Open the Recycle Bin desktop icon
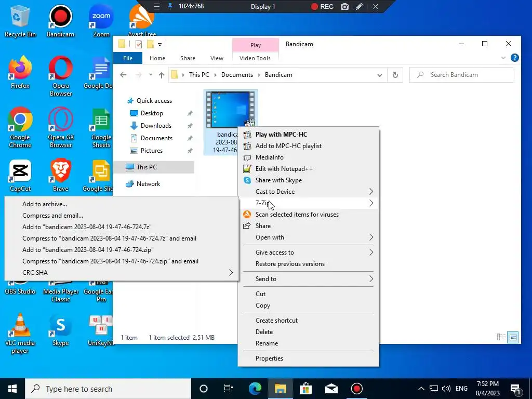Image resolution: width=532 pixels, height=399 pixels. click(20, 20)
